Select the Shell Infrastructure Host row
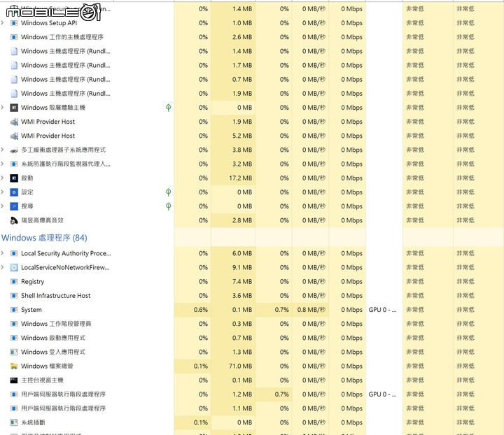Screen dimensions: 504x435 (252, 296)
